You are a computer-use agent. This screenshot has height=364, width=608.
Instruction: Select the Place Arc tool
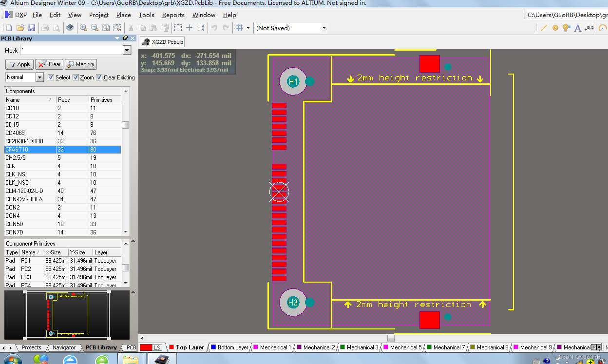603,28
